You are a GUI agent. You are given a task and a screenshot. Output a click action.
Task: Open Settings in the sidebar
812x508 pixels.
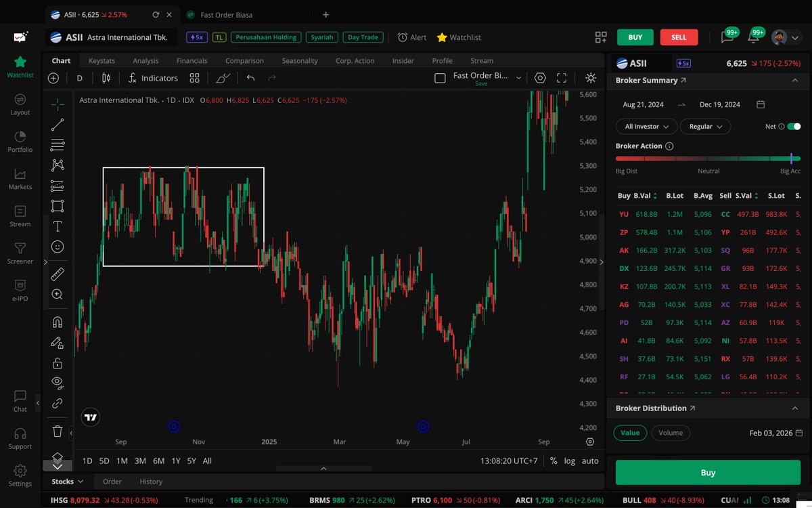pyautogui.click(x=20, y=476)
